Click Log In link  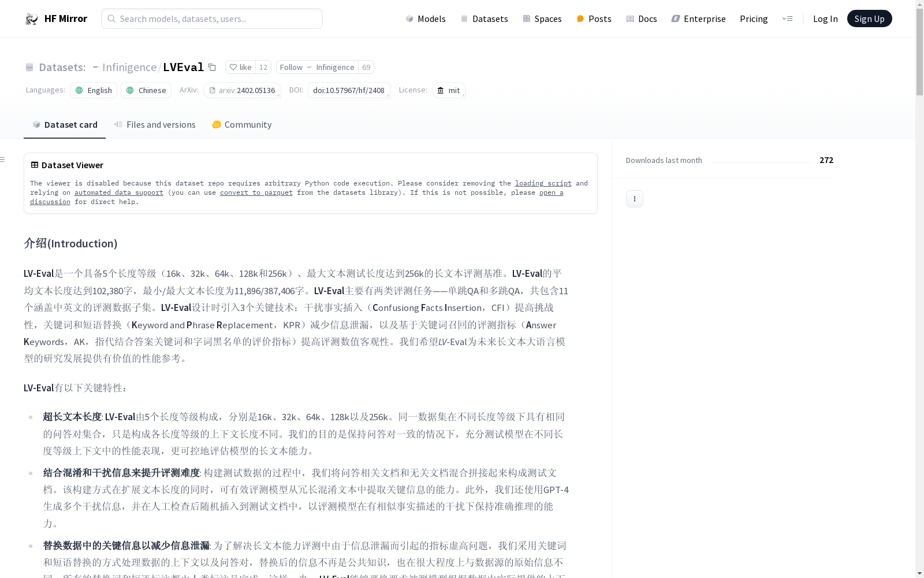[x=825, y=18]
